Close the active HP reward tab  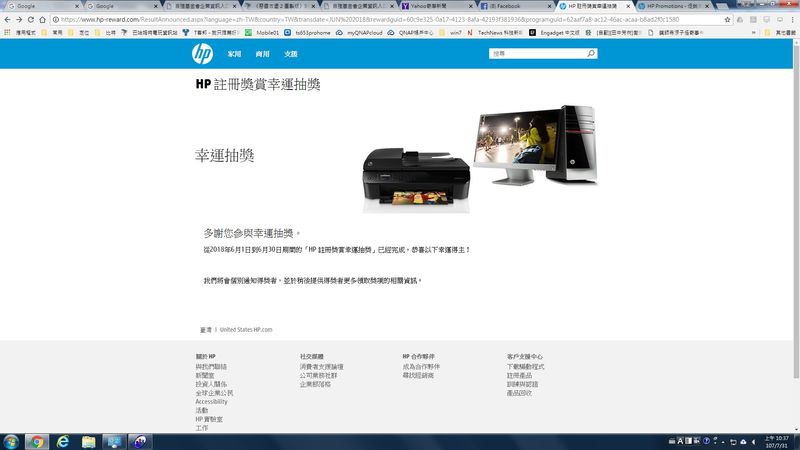coord(628,6)
